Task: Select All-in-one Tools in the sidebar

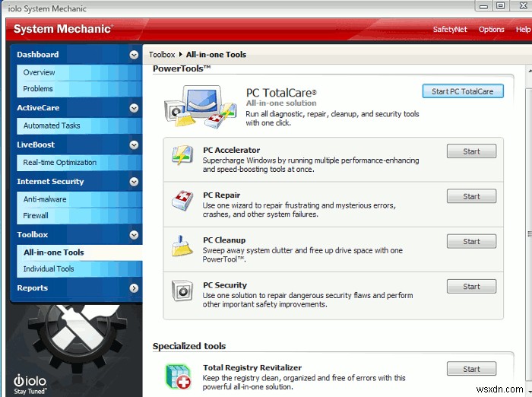Action: [x=79, y=252]
